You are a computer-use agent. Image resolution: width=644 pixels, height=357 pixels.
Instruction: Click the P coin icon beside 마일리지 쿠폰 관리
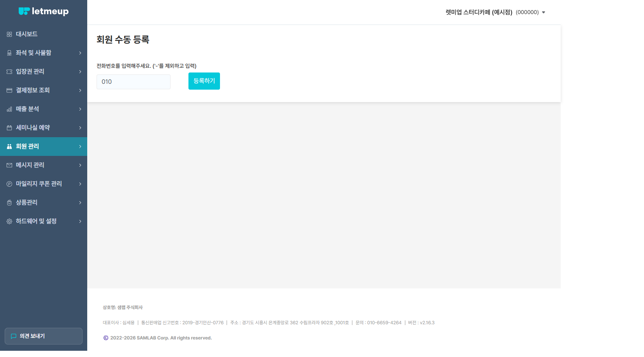[9, 184]
